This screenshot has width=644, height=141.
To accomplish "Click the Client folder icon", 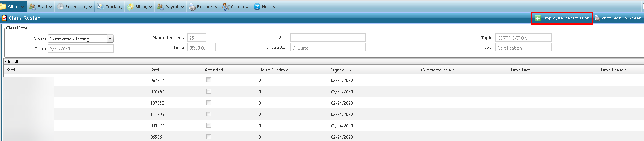I will [x=3, y=6].
